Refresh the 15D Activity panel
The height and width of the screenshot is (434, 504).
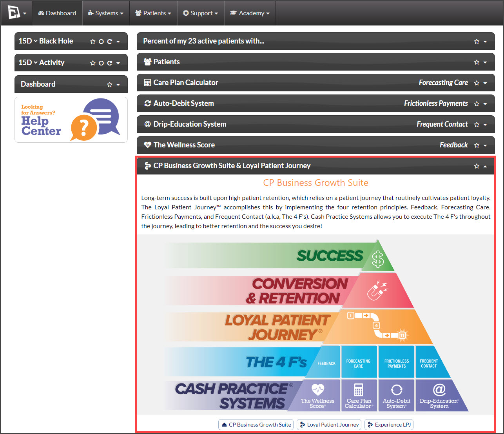tap(110, 63)
